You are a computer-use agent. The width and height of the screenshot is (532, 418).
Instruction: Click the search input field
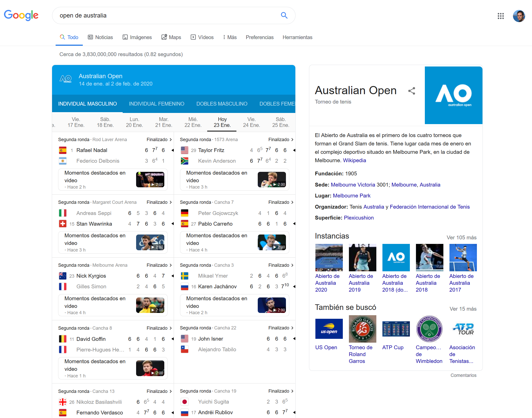(x=165, y=15)
